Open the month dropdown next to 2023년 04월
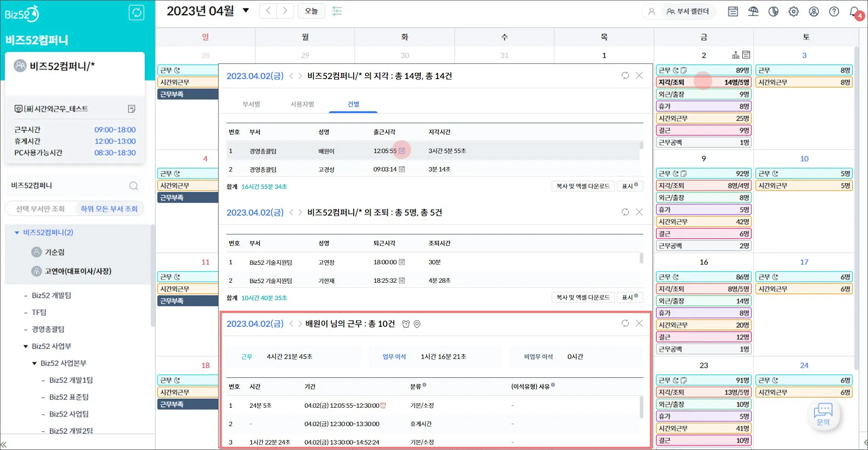This screenshot has height=450, width=868. click(x=246, y=11)
